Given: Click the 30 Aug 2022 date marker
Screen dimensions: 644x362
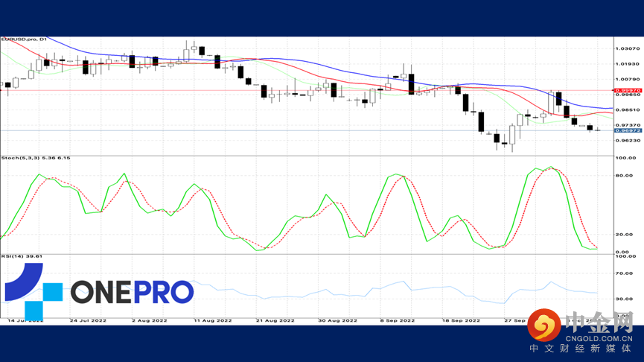Looking at the screenshot, I should (337, 320).
